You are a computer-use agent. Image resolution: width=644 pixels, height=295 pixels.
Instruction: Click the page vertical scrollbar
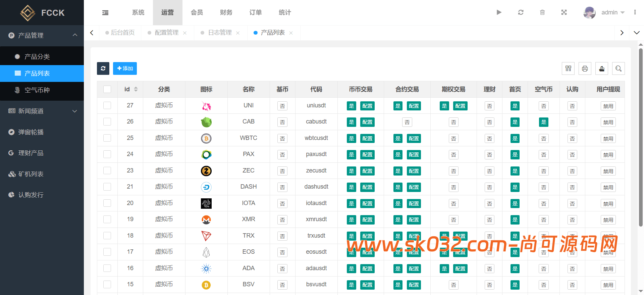pos(641,138)
